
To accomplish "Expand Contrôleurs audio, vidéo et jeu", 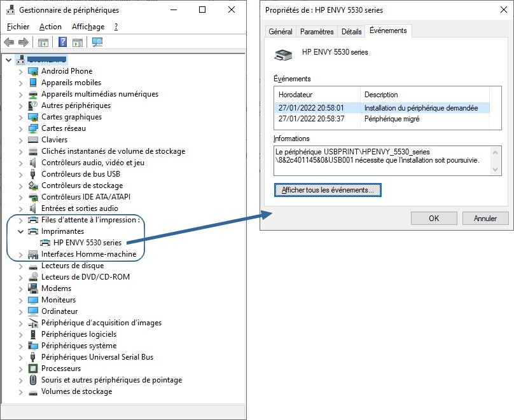I will [x=20, y=163].
